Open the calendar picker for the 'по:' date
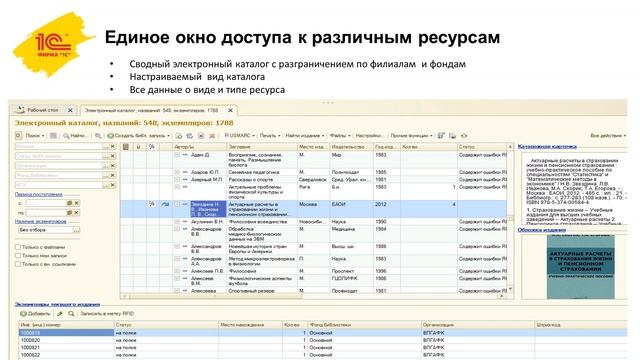 click(x=69, y=213)
